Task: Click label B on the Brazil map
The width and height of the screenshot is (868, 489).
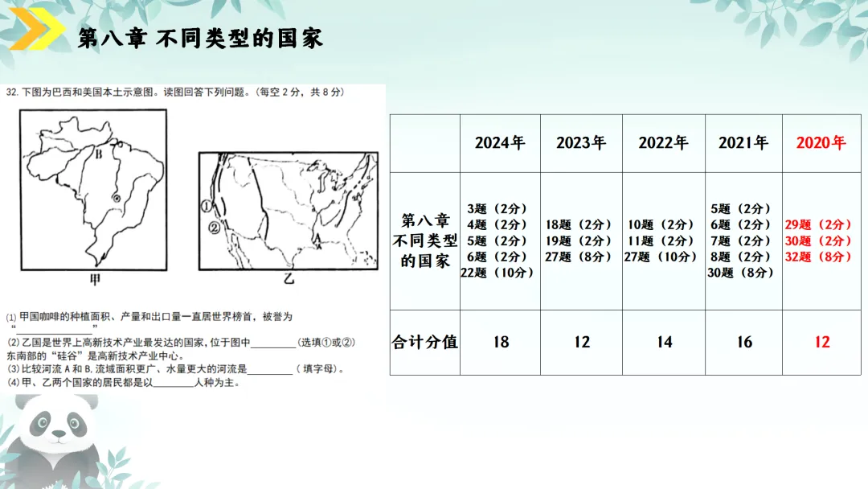Action: point(98,154)
